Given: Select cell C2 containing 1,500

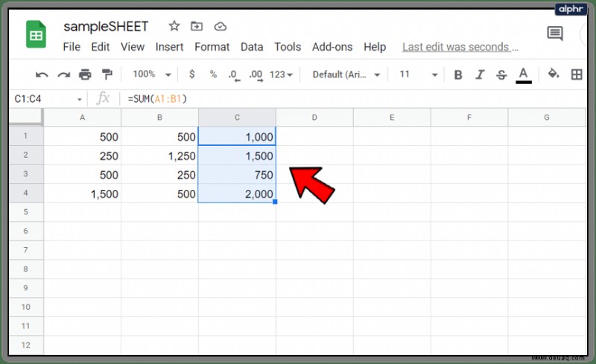Looking at the screenshot, I should coord(237,155).
